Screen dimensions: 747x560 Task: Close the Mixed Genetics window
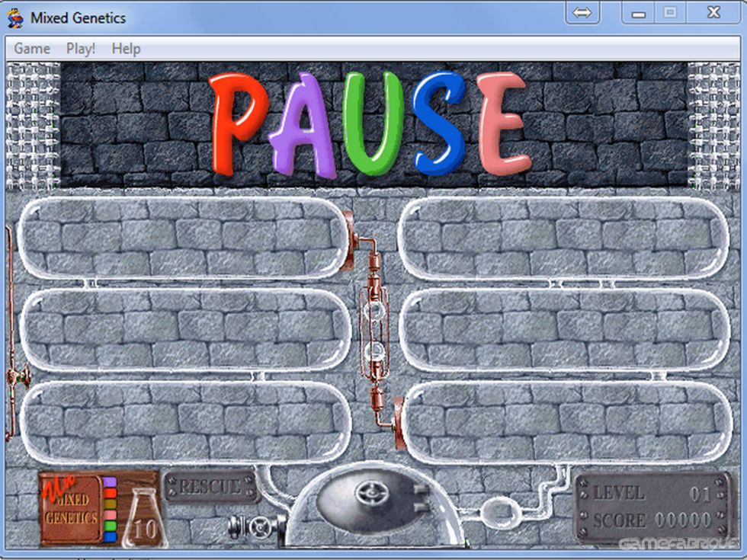click(x=713, y=12)
